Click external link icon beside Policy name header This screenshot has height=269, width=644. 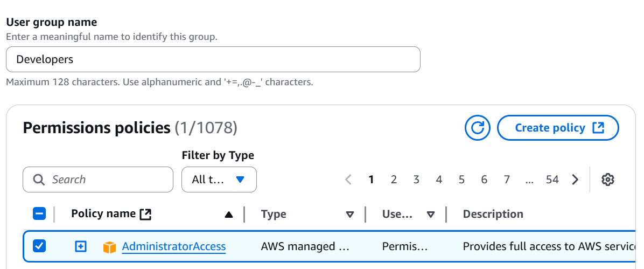(x=145, y=214)
